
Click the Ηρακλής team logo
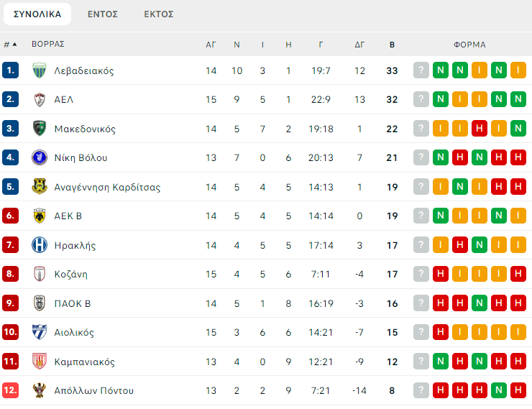40,245
